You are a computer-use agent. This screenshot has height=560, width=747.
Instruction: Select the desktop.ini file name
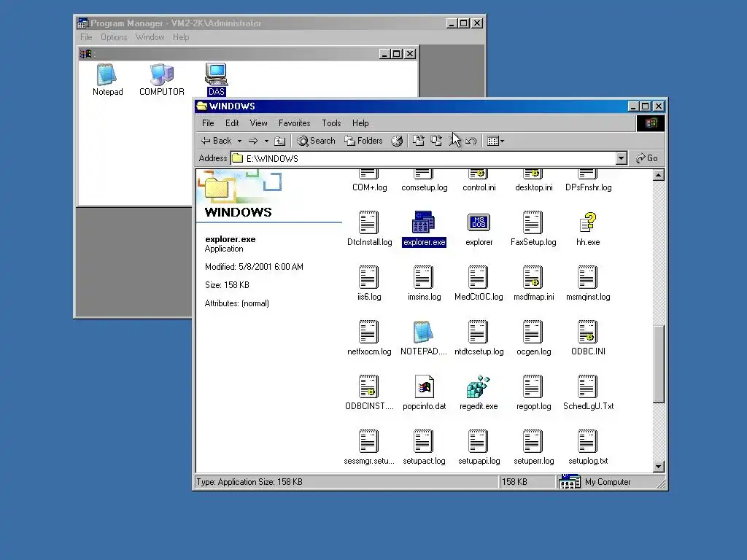(533, 187)
